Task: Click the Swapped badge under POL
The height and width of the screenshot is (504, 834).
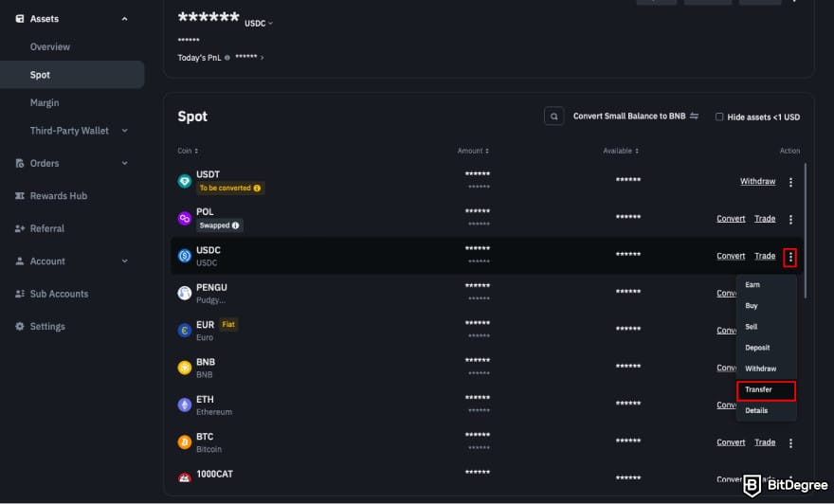Action: click(x=219, y=225)
